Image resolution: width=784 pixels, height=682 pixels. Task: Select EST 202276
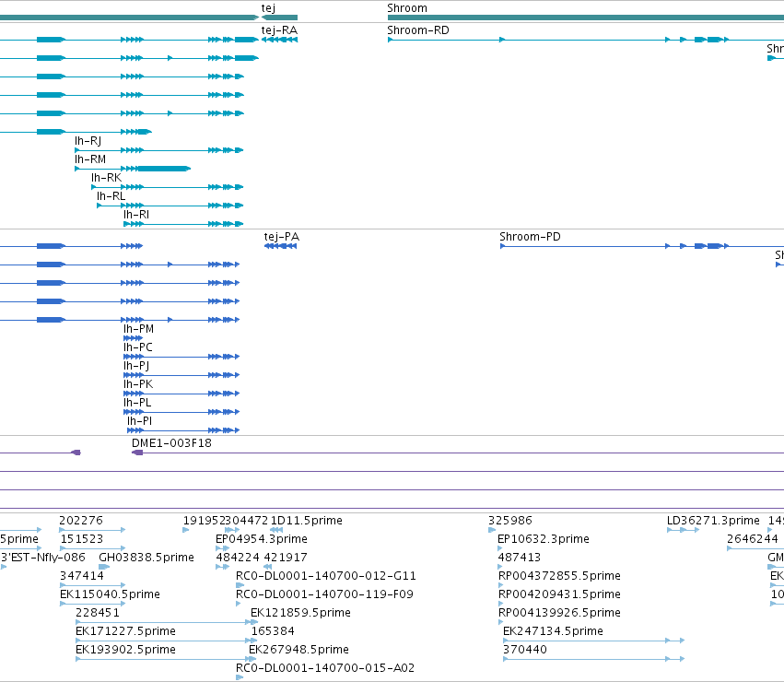click(x=81, y=521)
